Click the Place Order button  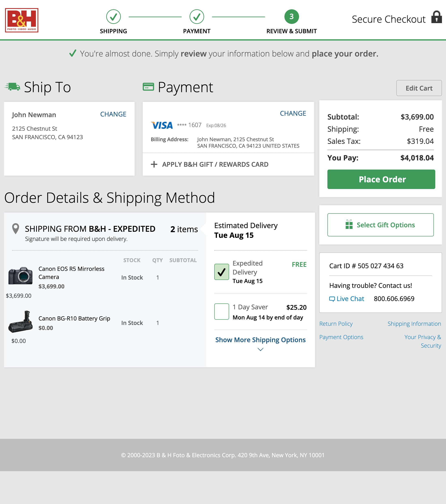(x=381, y=179)
